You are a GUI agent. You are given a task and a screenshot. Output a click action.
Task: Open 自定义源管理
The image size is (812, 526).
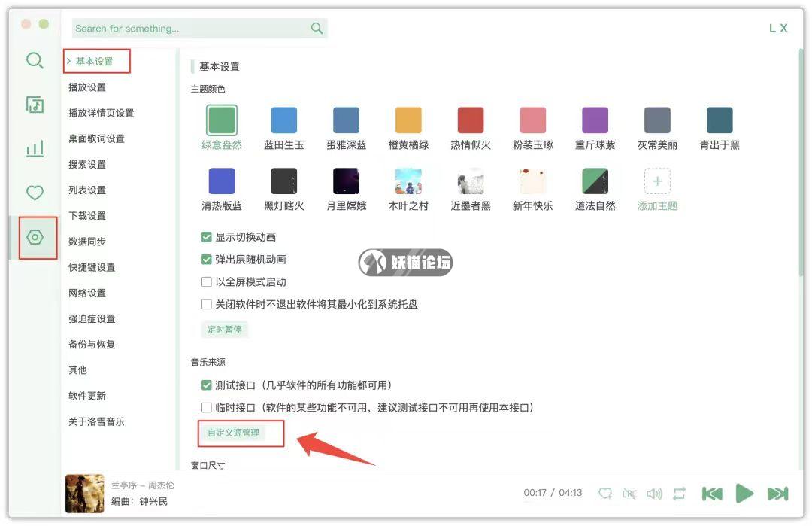click(x=234, y=433)
